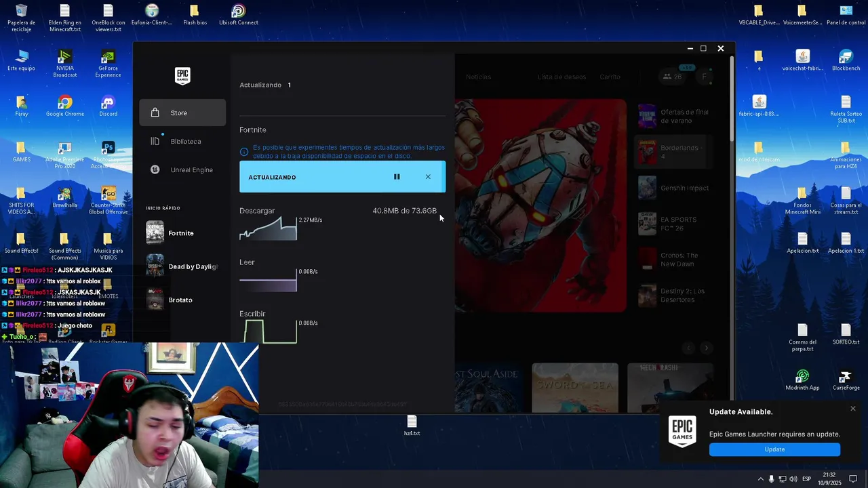
Task: Open Panel de control desktop icon
Action: point(846,15)
